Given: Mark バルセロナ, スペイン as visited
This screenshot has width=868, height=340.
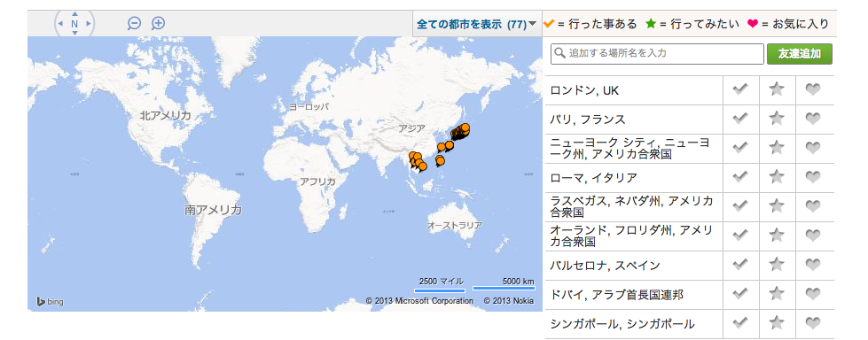Looking at the screenshot, I should click(740, 265).
